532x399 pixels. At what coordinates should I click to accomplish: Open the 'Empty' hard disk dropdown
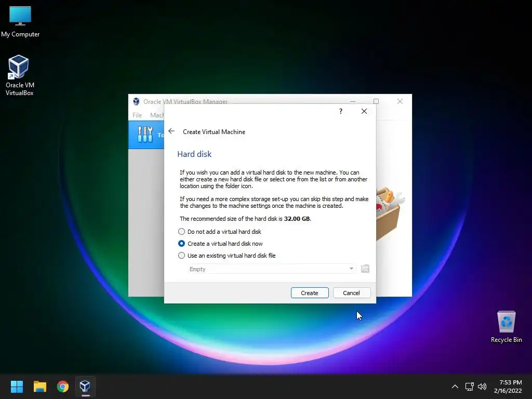272,269
